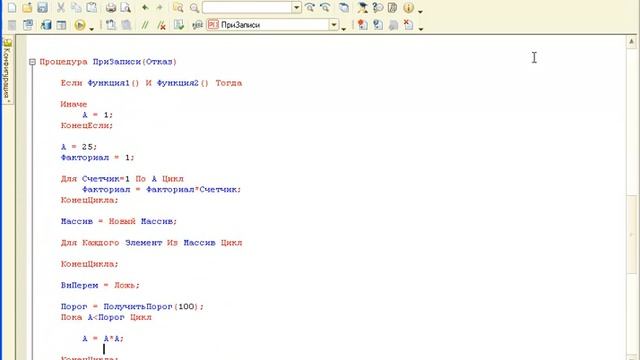Open a file with the folder icon
The image size is (640, 360).
tap(27, 7)
